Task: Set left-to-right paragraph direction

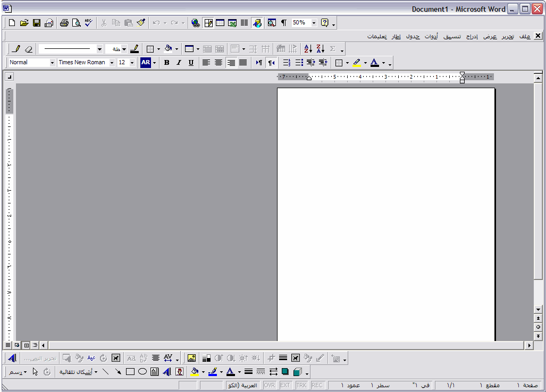Action: coord(259,63)
